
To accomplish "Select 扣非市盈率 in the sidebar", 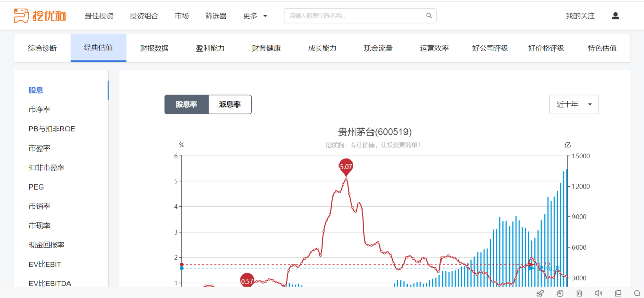I will tap(47, 167).
